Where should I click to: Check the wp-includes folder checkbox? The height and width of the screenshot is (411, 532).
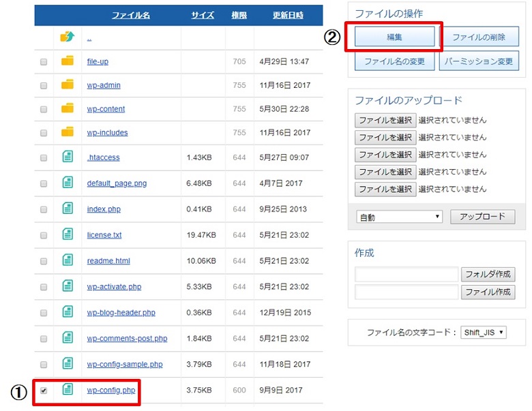coord(44,133)
